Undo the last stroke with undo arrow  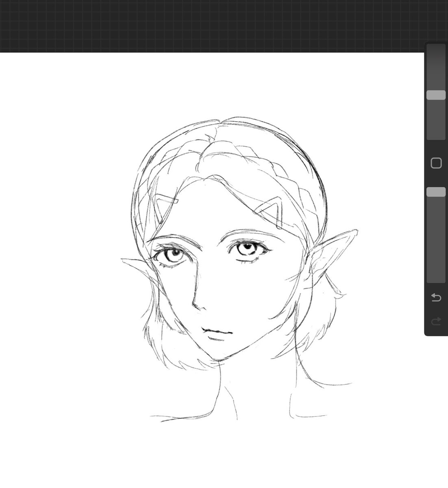(436, 298)
